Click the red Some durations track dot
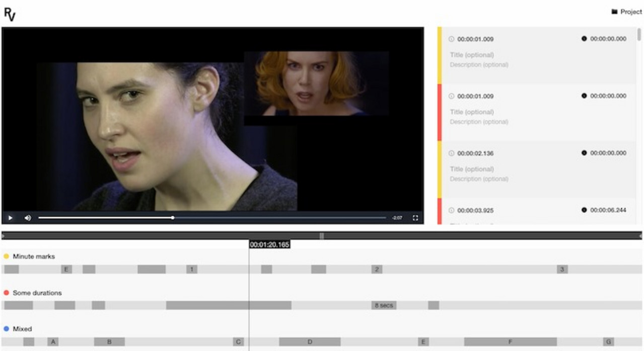 (7, 293)
